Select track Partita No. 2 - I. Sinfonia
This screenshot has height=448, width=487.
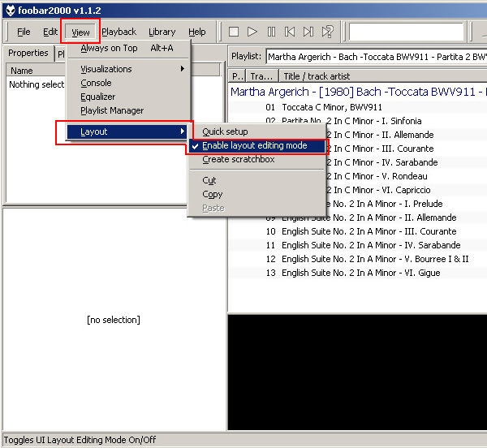[358, 120]
